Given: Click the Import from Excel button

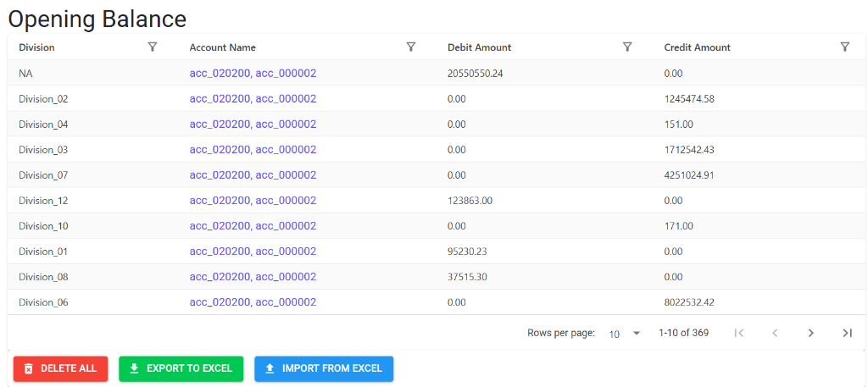Looking at the screenshot, I should coord(324,368).
